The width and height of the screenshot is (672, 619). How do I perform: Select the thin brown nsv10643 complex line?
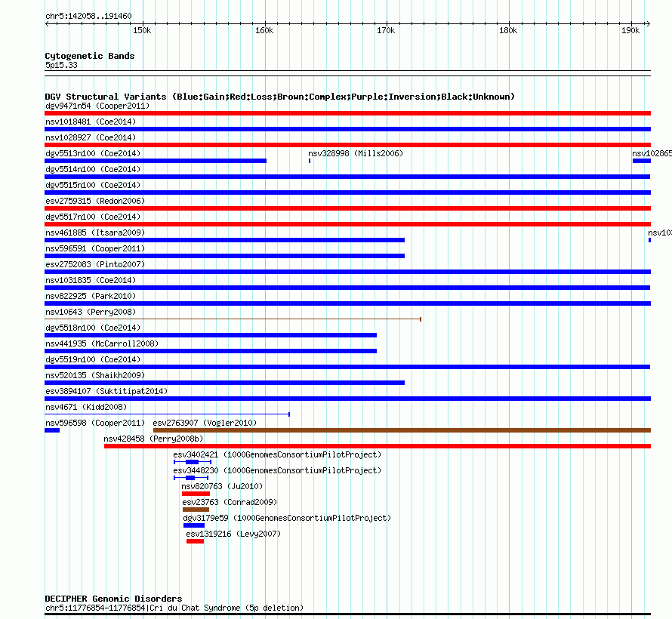(x=233, y=319)
